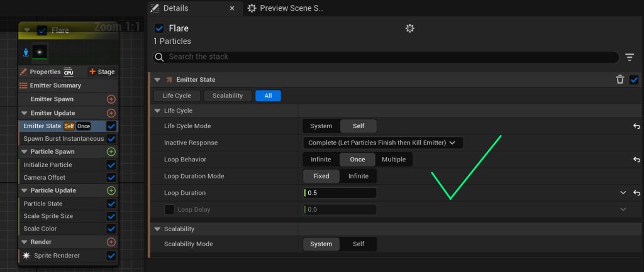
Task: Open the Inactive Response dropdown
Action: (383, 143)
